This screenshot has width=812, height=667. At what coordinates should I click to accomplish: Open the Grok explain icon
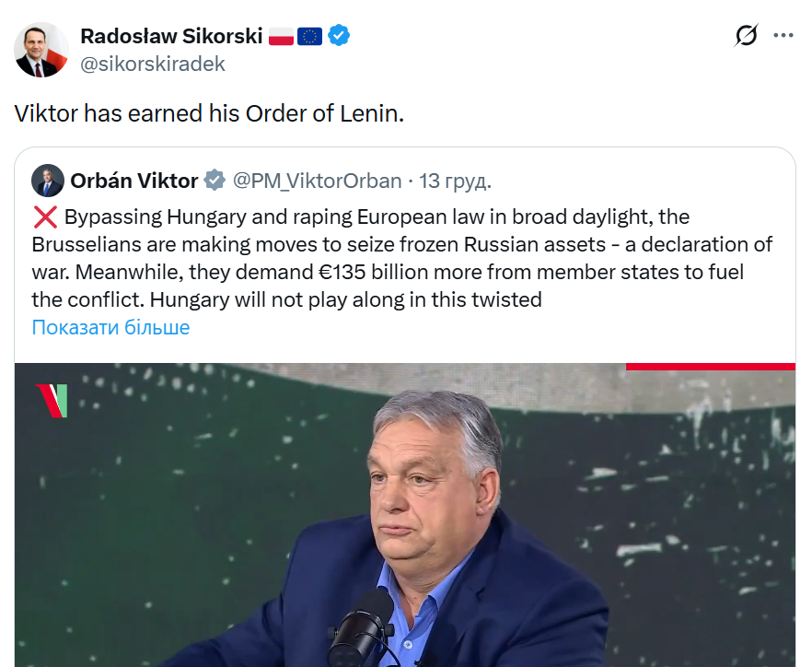746,36
